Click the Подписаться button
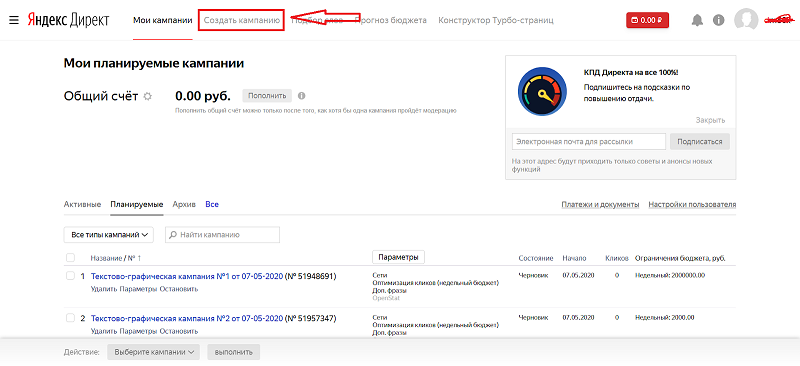Image resolution: width=800 pixels, height=366 pixels. pyautogui.click(x=699, y=141)
